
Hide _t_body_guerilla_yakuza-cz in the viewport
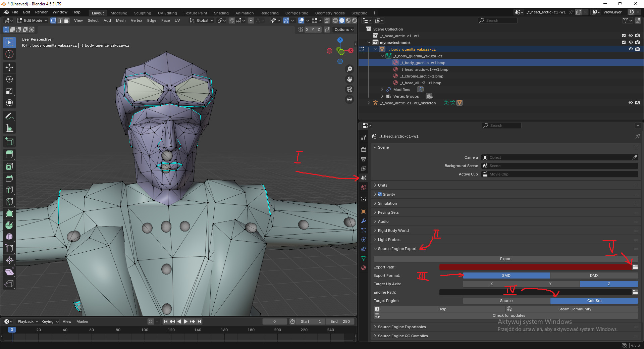(x=631, y=49)
